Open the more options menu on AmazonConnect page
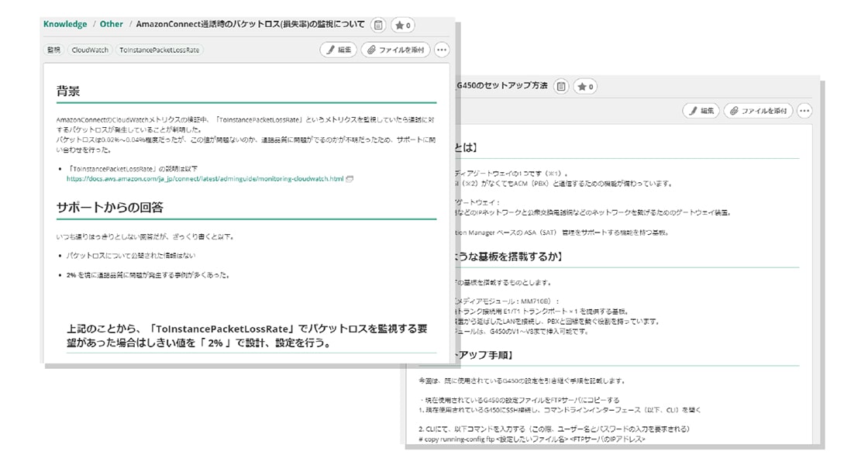This screenshot has width=868, height=465. (x=442, y=50)
